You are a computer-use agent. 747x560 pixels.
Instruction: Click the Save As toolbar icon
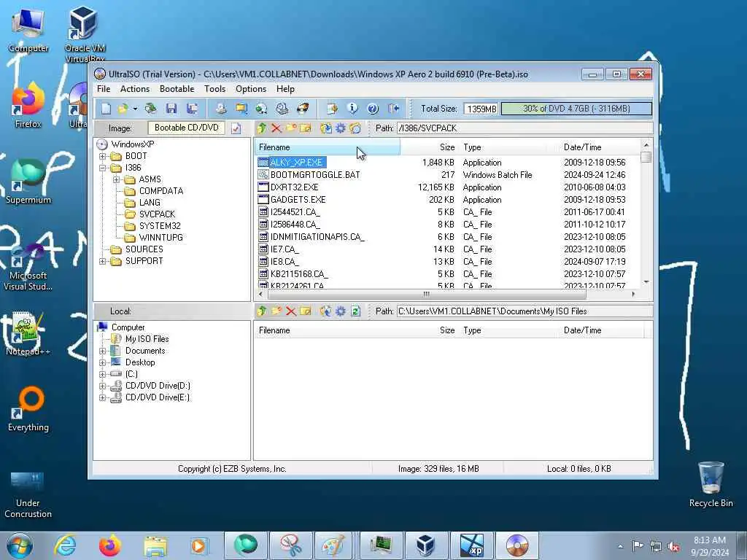click(192, 109)
